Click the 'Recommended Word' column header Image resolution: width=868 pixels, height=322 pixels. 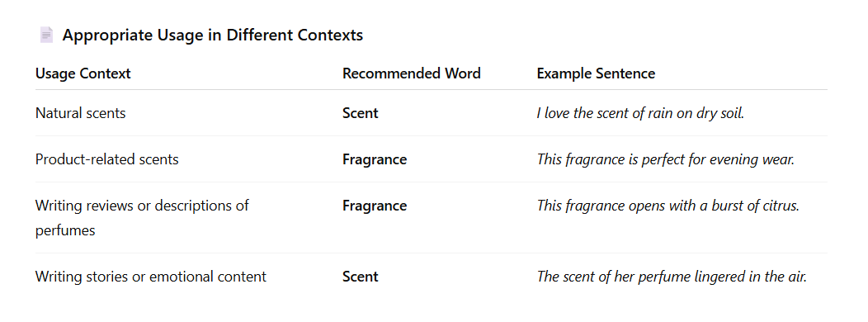(x=411, y=73)
